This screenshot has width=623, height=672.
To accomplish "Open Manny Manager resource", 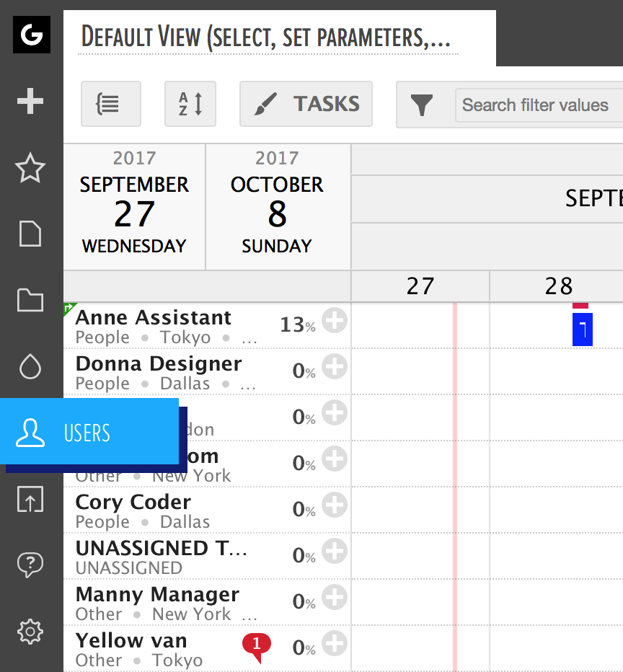I will click(157, 595).
